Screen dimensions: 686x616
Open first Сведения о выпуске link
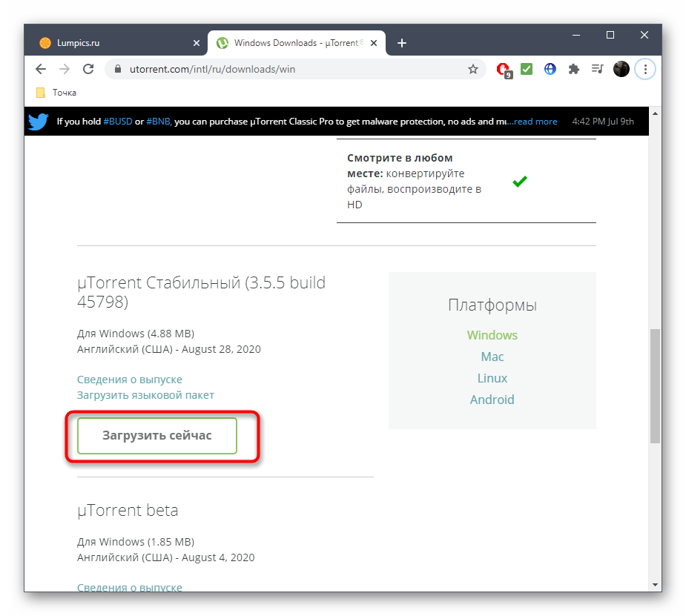(x=130, y=380)
